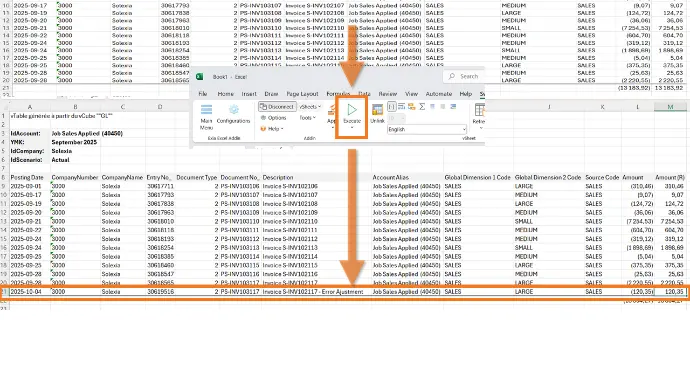Viewport: 690px width, 388px height.
Task: Click the sigma sum icon in vSheet group
Action: pyautogui.click(x=422, y=106)
